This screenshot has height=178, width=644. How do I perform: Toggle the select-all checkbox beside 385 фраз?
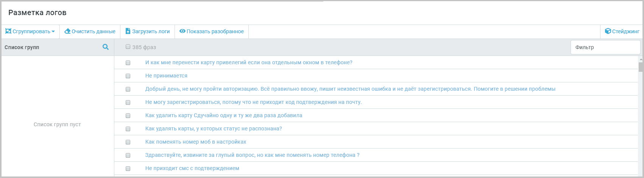click(128, 47)
